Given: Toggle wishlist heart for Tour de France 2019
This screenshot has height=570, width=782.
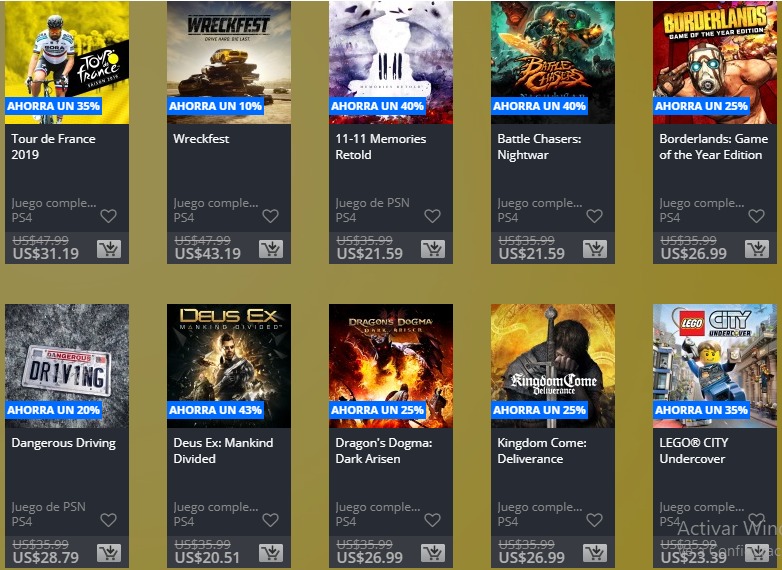Looking at the screenshot, I should click(108, 216).
